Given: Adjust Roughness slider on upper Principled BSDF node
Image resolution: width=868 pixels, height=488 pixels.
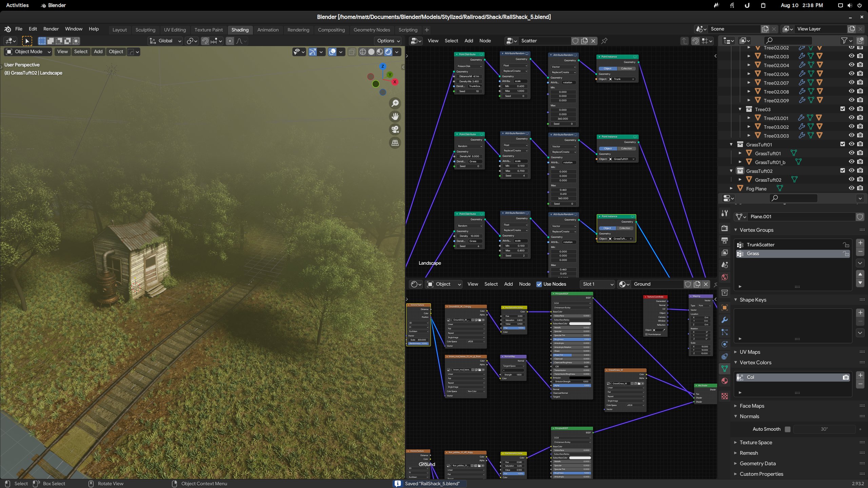Looking at the screenshot, I should click(x=572, y=339).
